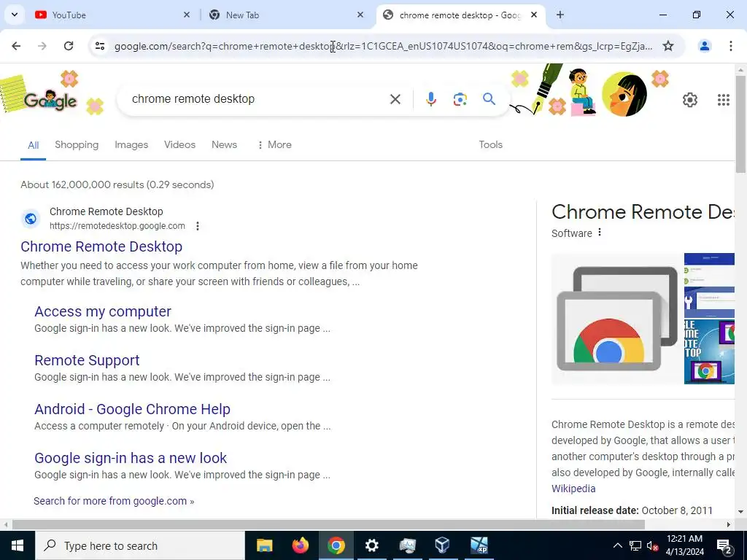Open Android - Google Chrome Help link
Image resolution: width=747 pixels, height=560 pixels.
133,409
